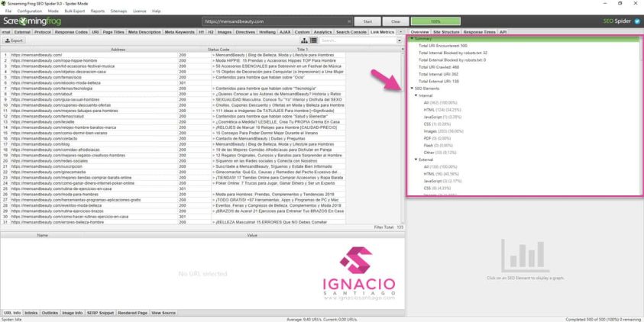The width and height of the screenshot is (644, 322).
Task: Open the Image Info bottom tab
Action: [x=73, y=313]
